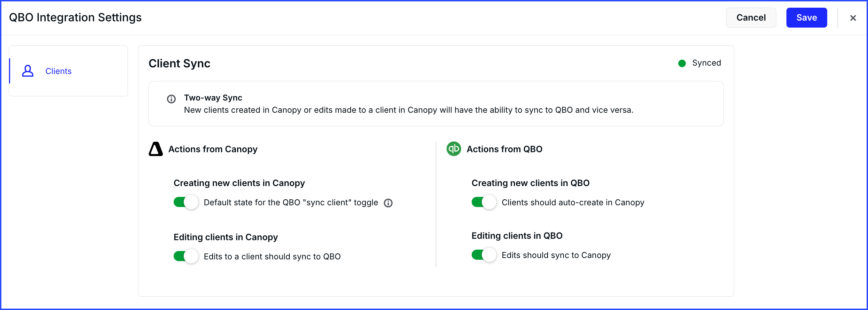The image size is (868, 310).
Task: Click the QuickBooks logo icon
Action: point(454,149)
